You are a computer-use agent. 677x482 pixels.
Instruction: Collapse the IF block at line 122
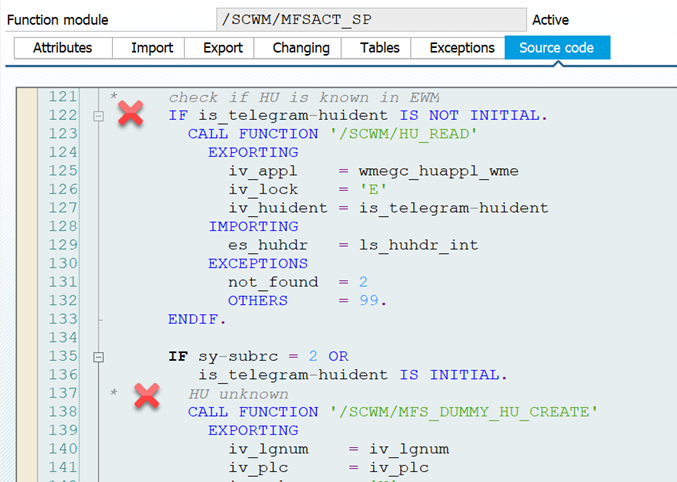[x=98, y=116]
